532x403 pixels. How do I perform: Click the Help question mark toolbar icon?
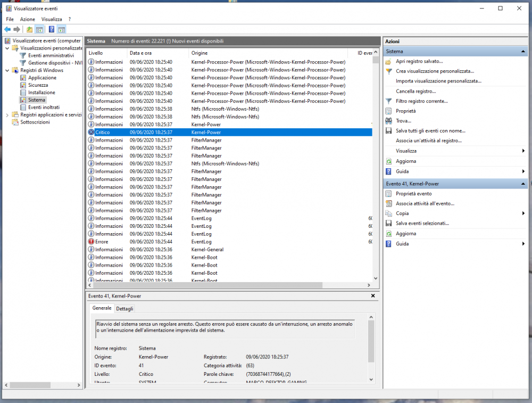52,29
